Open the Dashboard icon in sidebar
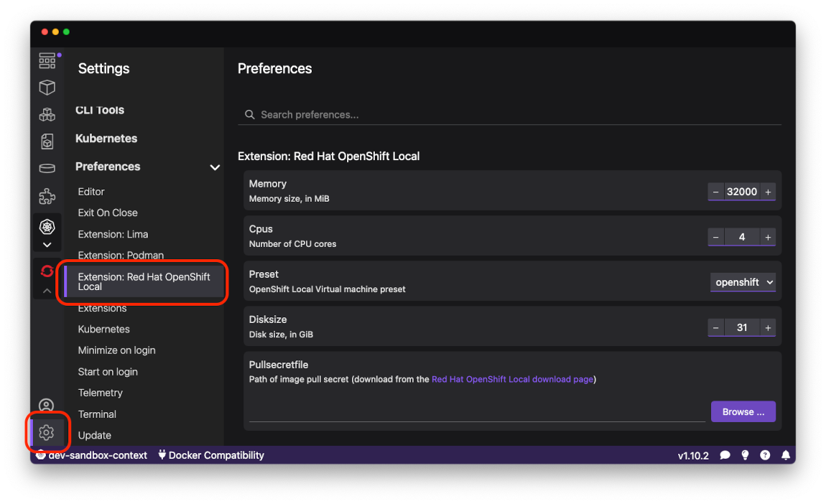Screen dimensions: 826x504 [x=47, y=60]
